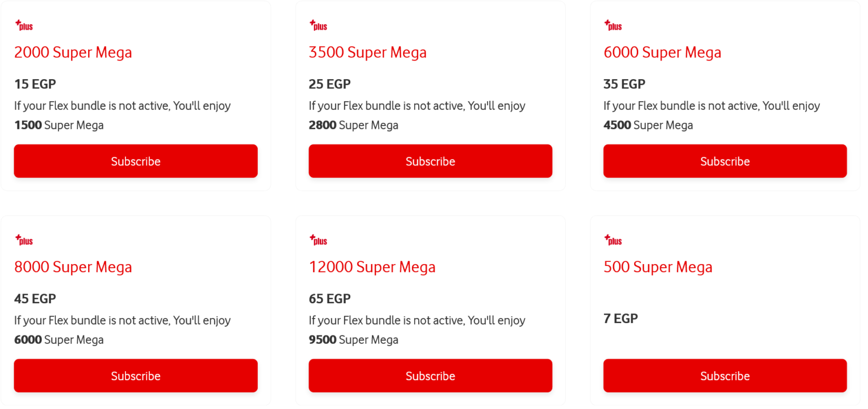Subscribe to the 8000 Super Mega bundle

[x=136, y=375]
